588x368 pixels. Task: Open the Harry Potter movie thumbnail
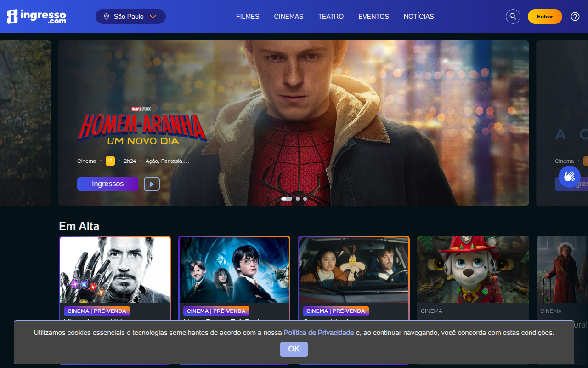pyautogui.click(x=234, y=270)
